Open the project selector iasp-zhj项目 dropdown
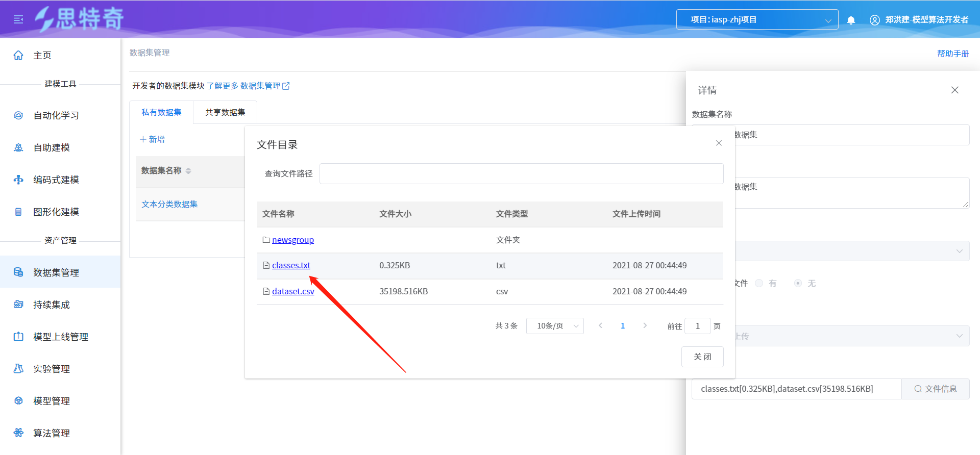The image size is (980, 455). coord(757,19)
